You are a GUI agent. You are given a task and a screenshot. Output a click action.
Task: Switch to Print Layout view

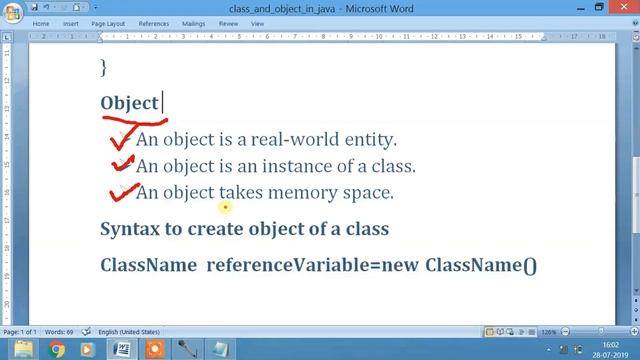coord(490,332)
